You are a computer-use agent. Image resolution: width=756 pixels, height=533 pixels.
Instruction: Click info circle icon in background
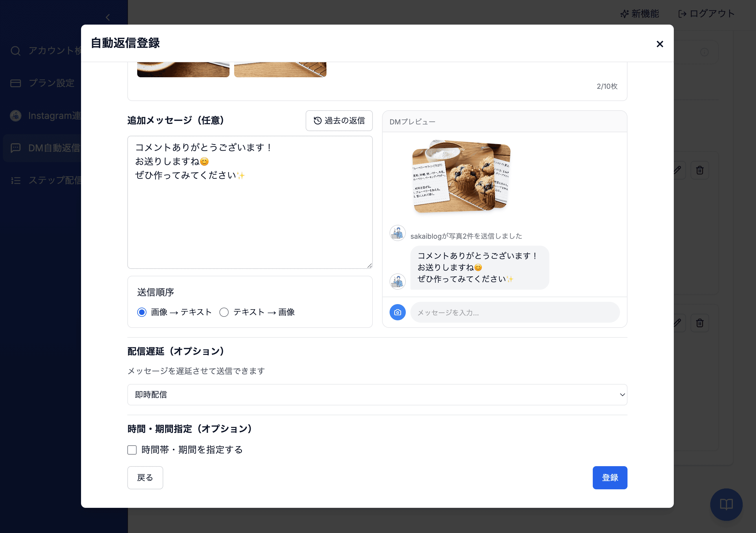click(x=704, y=52)
